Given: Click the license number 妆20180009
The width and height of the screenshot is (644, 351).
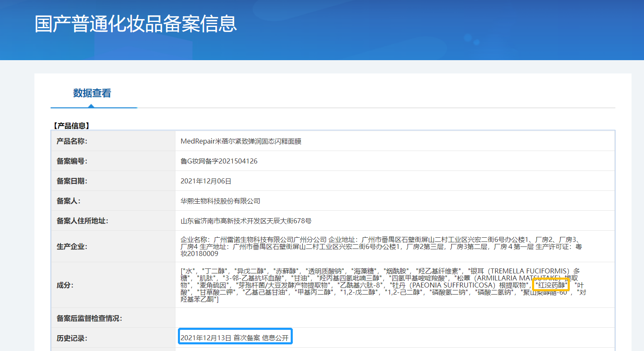Looking at the screenshot, I should pos(199,254).
